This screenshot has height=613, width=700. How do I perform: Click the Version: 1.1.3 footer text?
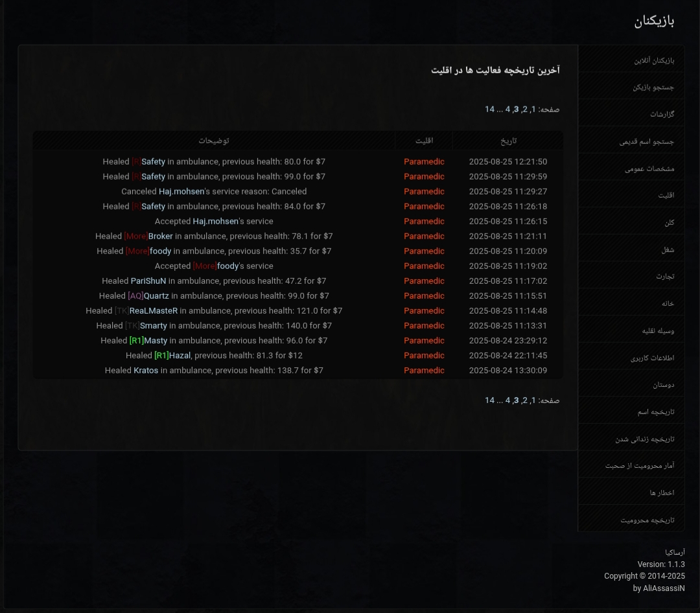click(661, 564)
